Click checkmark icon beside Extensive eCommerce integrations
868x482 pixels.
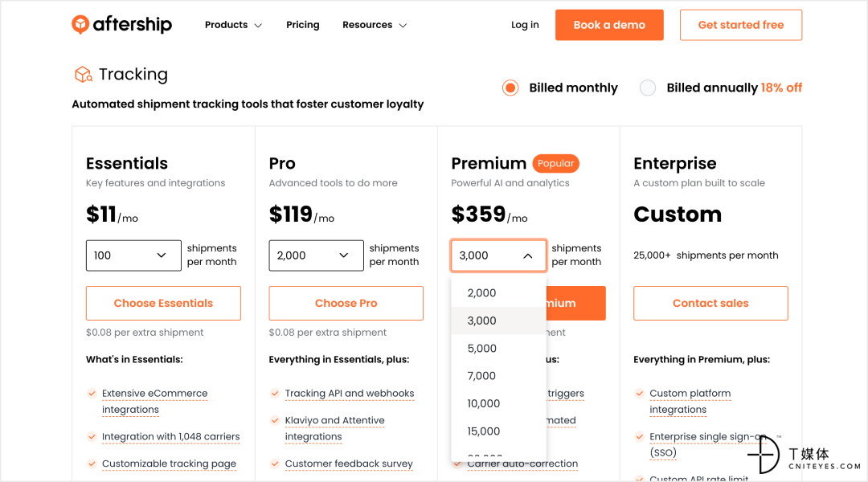[x=92, y=394]
